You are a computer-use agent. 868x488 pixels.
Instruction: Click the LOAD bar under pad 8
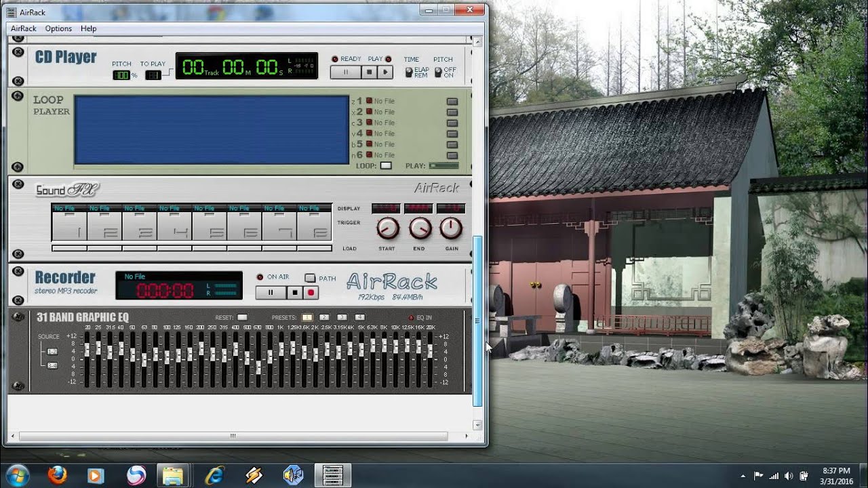coord(314,248)
